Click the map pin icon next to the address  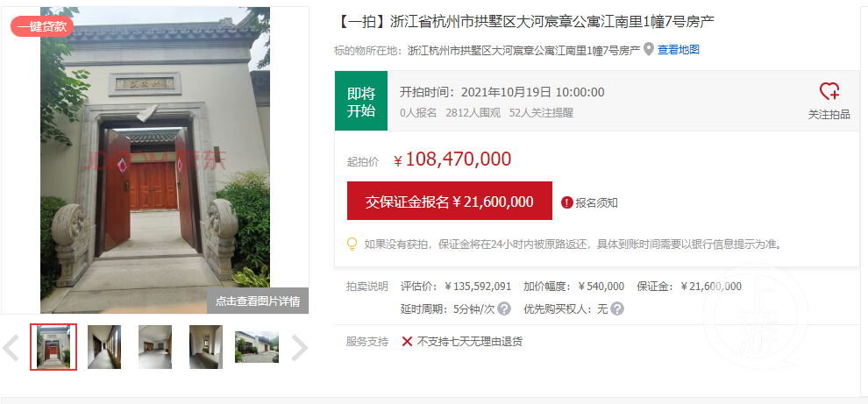649,50
